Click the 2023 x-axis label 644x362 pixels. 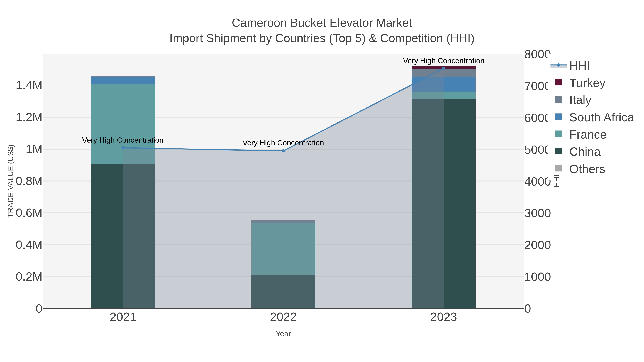point(443,317)
